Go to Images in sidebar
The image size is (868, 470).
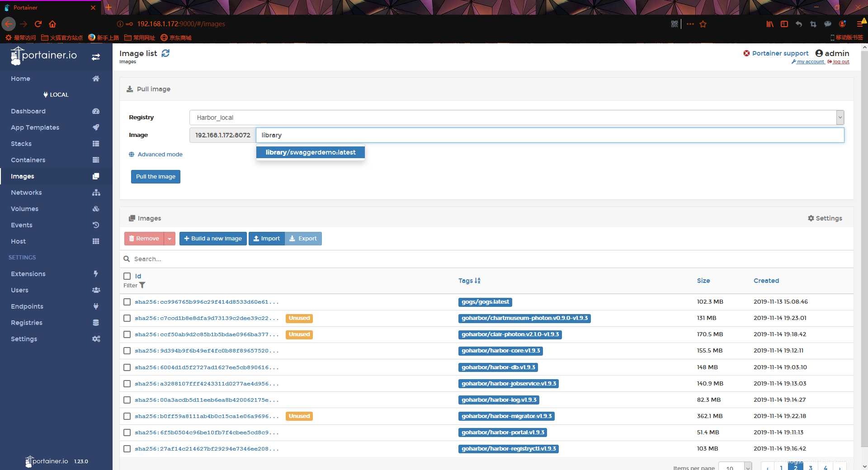(x=56, y=176)
